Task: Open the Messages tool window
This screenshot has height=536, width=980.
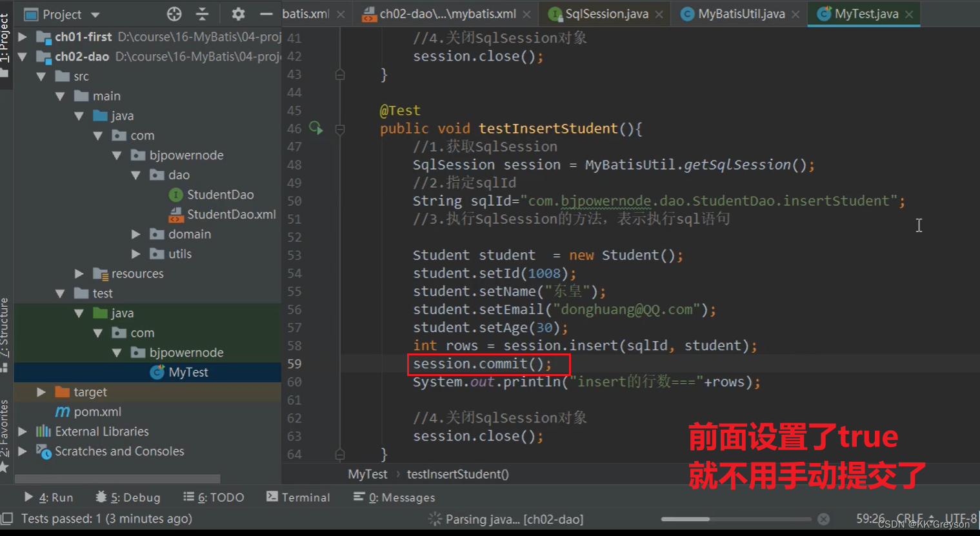Action: pos(394,497)
